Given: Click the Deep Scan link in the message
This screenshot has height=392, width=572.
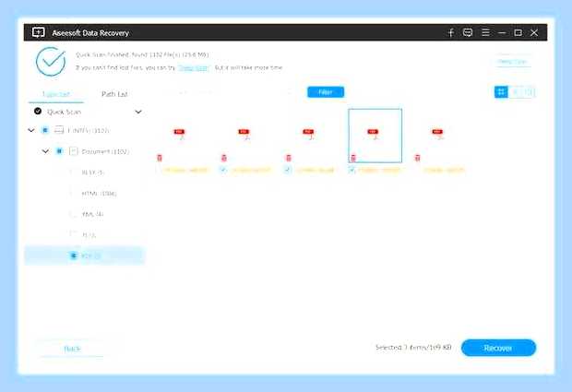Looking at the screenshot, I should 194,68.
